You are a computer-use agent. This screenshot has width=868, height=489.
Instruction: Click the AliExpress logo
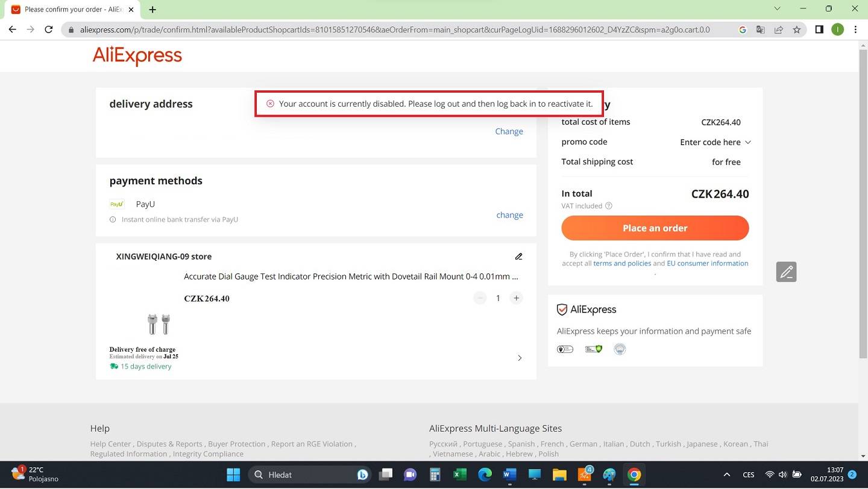[x=137, y=56]
